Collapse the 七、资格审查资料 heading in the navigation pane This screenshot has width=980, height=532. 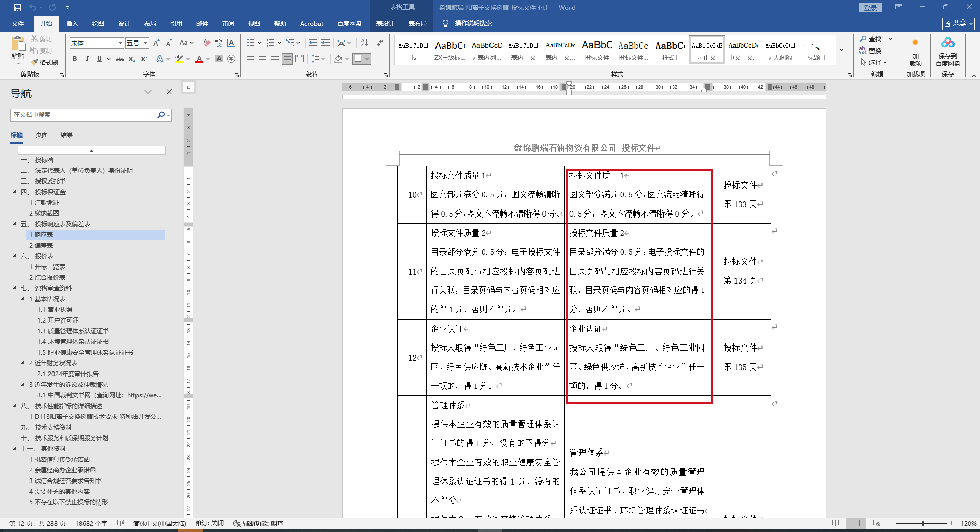click(x=14, y=288)
